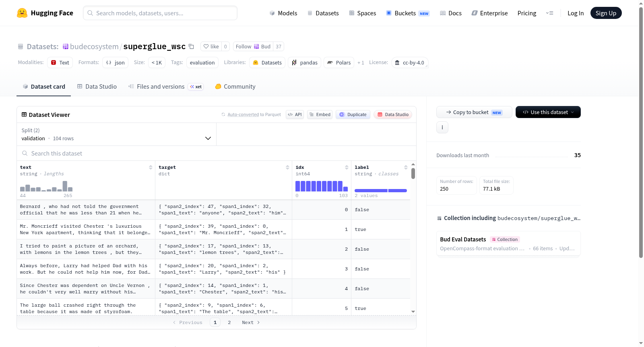Open Data Studio from the viewer header
Viewport: 644px width, 347px height.
pos(392,114)
